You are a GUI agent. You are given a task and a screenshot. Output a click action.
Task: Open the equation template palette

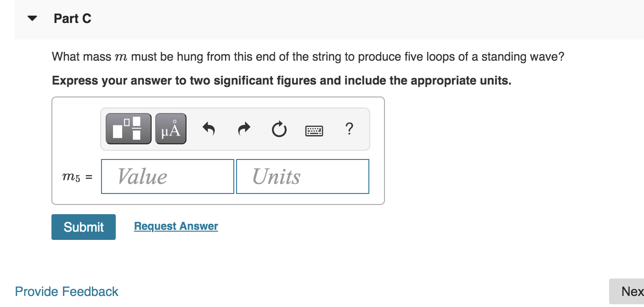tap(128, 129)
